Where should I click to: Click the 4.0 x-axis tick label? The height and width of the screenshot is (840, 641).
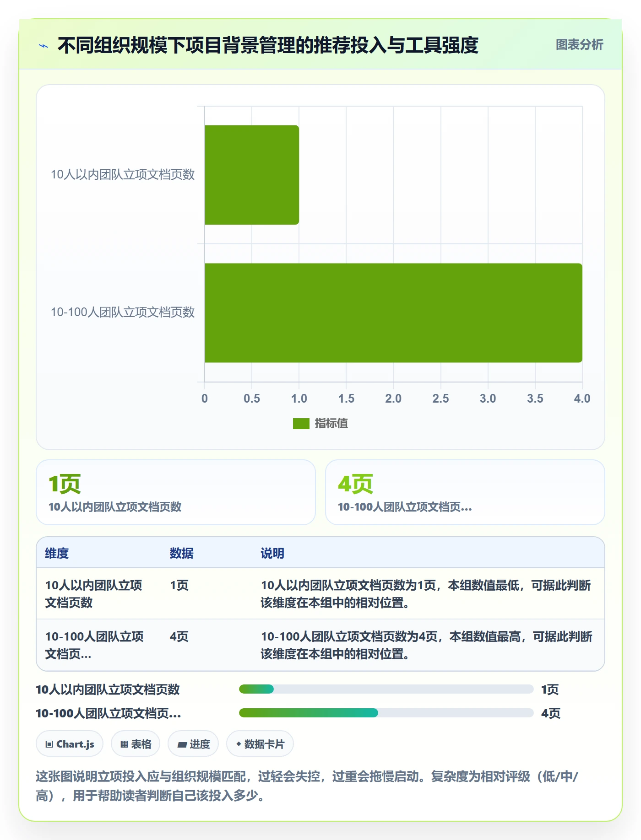tap(582, 398)
